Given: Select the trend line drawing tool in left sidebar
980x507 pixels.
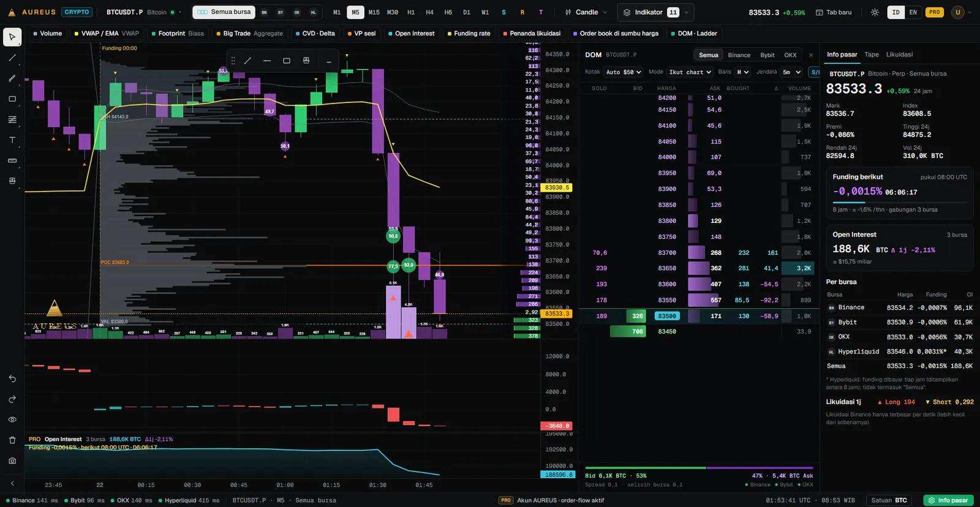Looking at the screenshot, I should pos(12,58).
